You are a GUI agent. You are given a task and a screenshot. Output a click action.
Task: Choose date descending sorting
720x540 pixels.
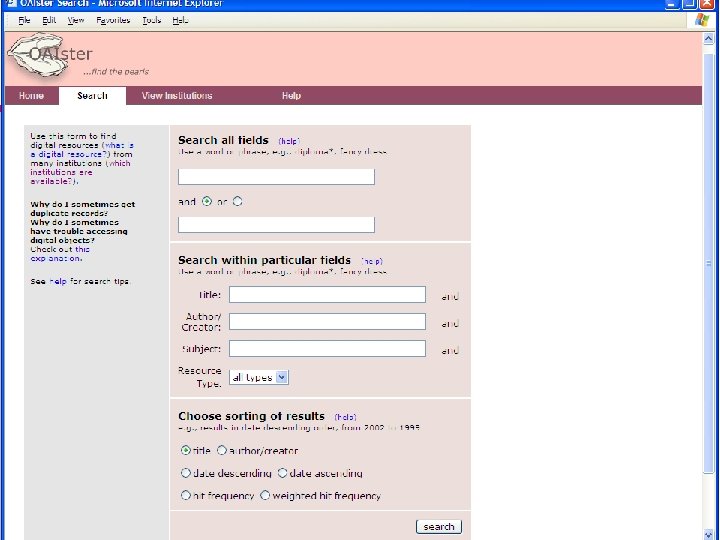coord(186,473)
